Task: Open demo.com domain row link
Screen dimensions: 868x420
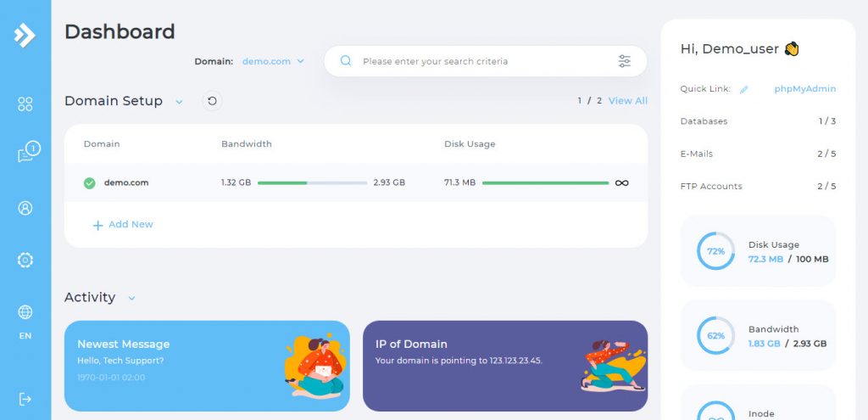Action: pyautogui.click(x=126, y=183)
